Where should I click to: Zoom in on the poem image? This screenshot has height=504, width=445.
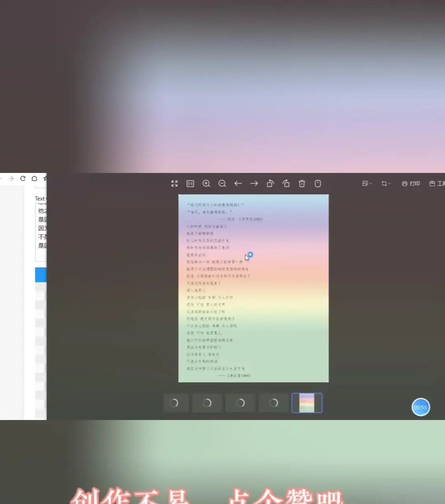click(x=206, y=184)
